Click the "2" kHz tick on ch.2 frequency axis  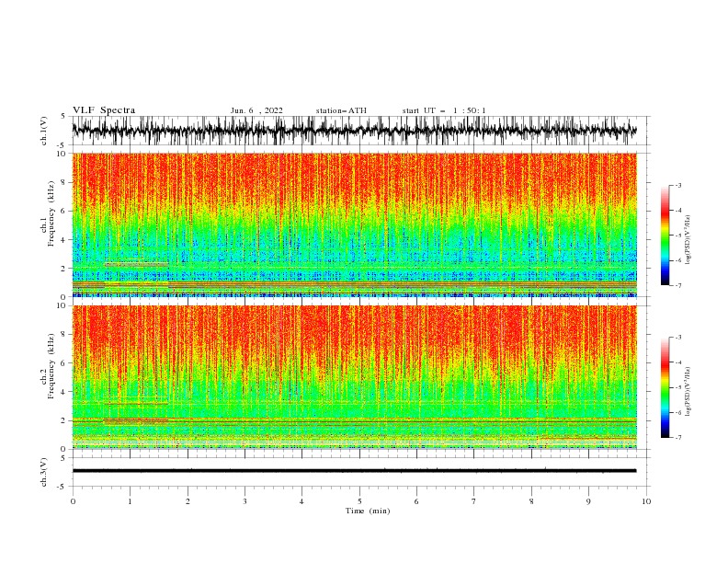63,420
